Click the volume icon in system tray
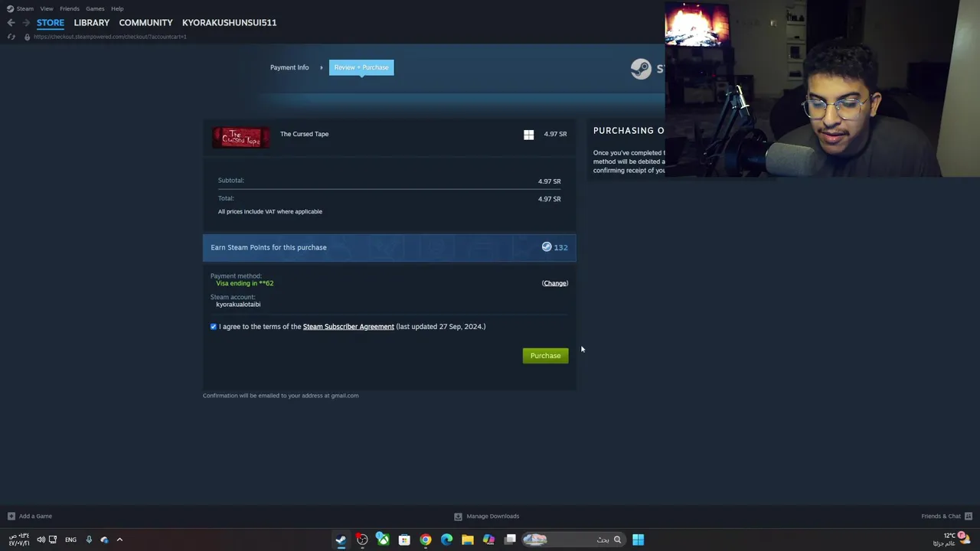Screen dimensions: 980x551 click(x=41, y=540)
